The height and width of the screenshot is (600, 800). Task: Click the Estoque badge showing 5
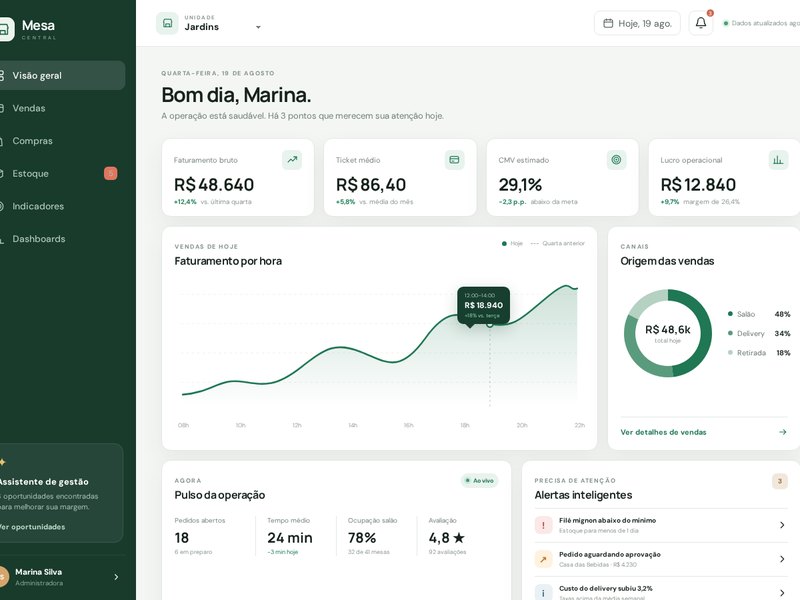click(x=111, y=173)
